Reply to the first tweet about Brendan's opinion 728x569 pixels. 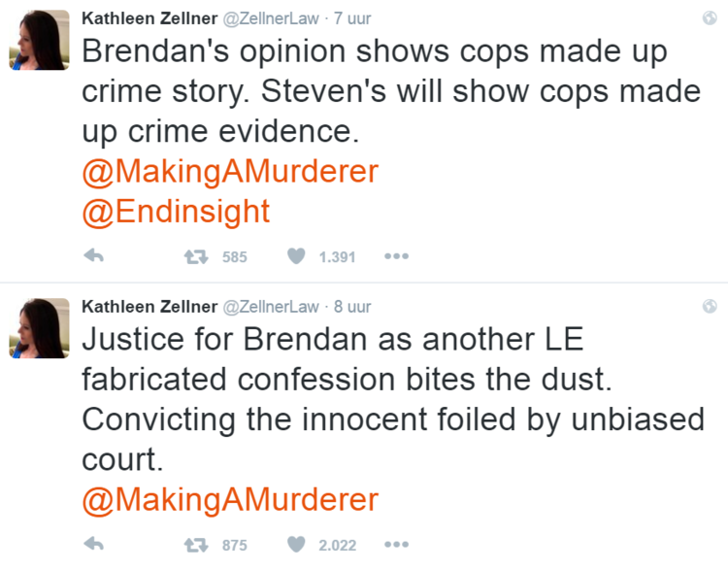click(x=94, y=257)
